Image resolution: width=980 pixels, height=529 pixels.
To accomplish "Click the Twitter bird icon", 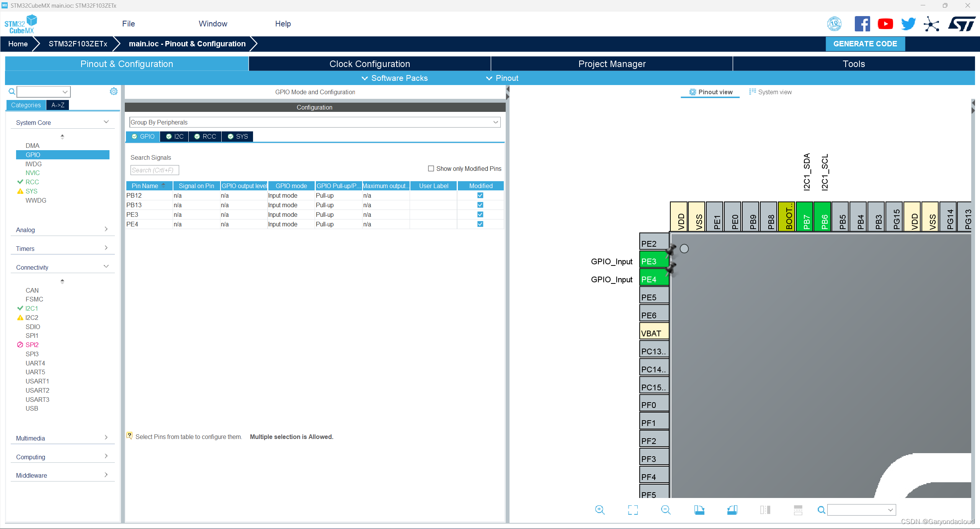I will click(908, 24).
